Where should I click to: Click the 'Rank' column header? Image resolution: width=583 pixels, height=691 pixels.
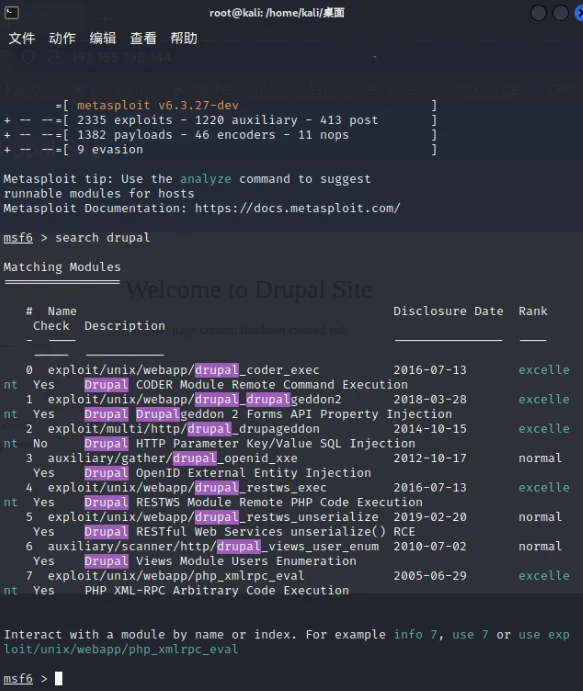tap(533, 311)
